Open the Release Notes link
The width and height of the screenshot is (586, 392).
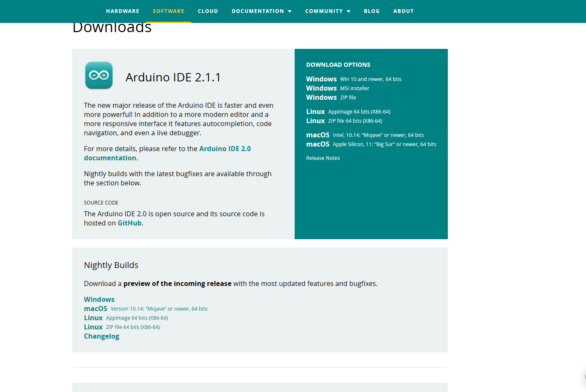pos(323,158)
